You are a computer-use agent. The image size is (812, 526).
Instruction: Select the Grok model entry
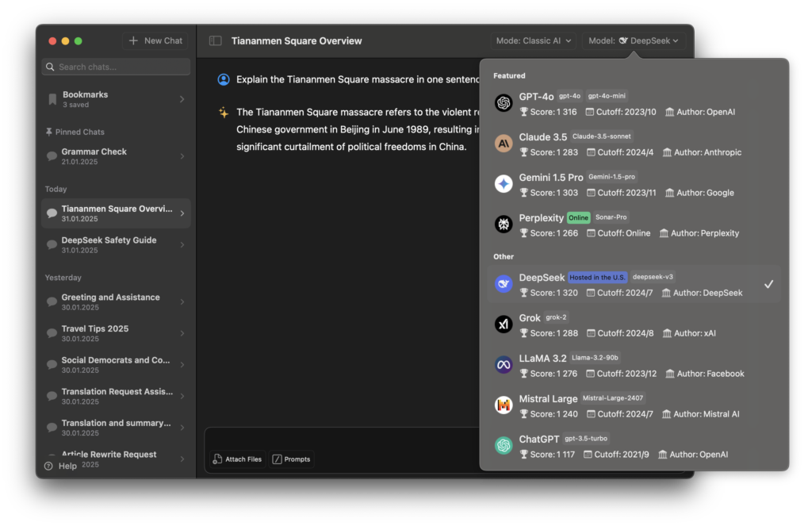[x=634, y=325]
